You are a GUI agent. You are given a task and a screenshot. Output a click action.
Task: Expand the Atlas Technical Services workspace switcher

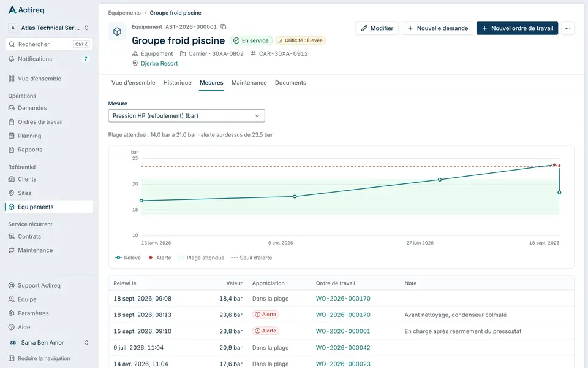point(49,28)
